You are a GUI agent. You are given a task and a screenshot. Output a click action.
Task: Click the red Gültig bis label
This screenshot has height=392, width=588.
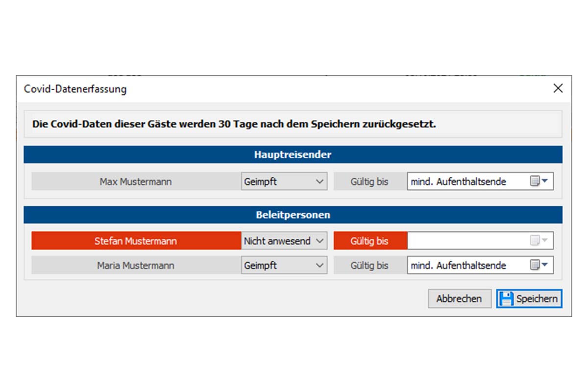tap(369, 241)
